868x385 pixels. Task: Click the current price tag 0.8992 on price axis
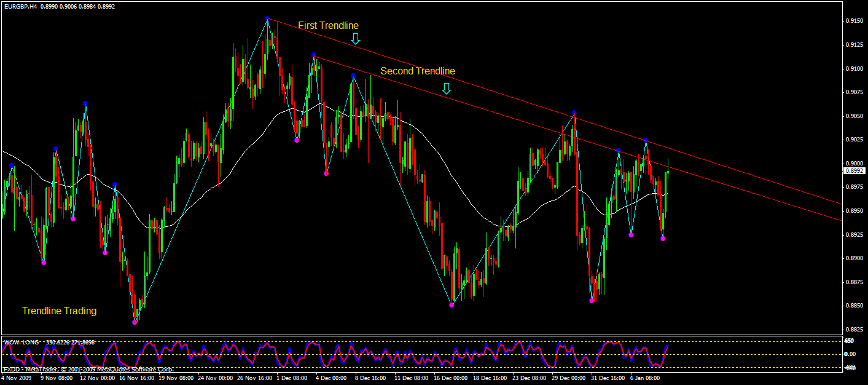[853, 171]
